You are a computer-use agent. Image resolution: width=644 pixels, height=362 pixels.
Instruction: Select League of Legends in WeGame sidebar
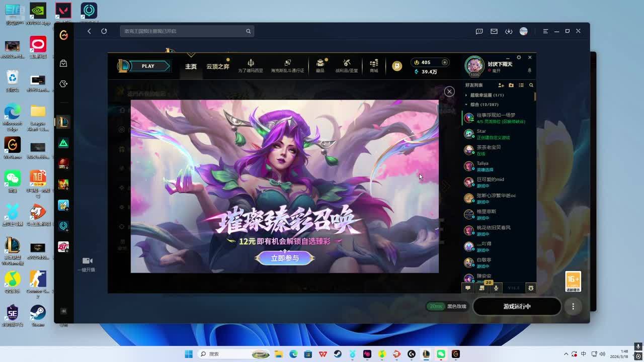click(x=63, y=122)
